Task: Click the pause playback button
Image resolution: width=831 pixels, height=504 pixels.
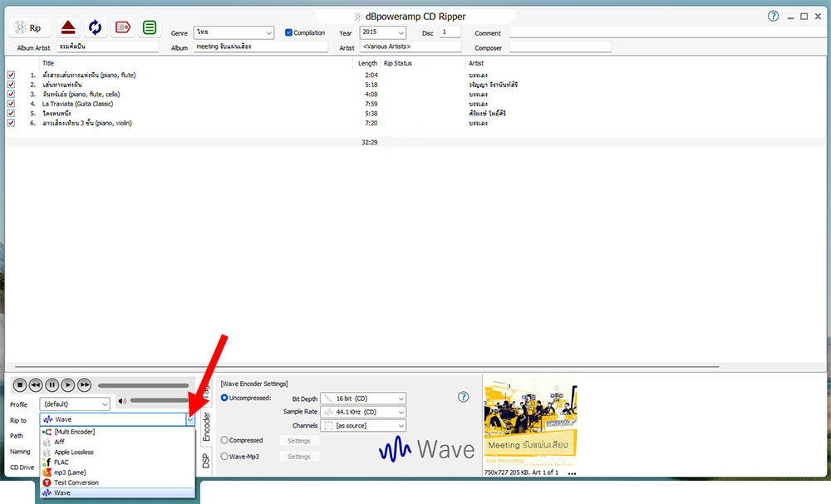Action: click(52, 385)
